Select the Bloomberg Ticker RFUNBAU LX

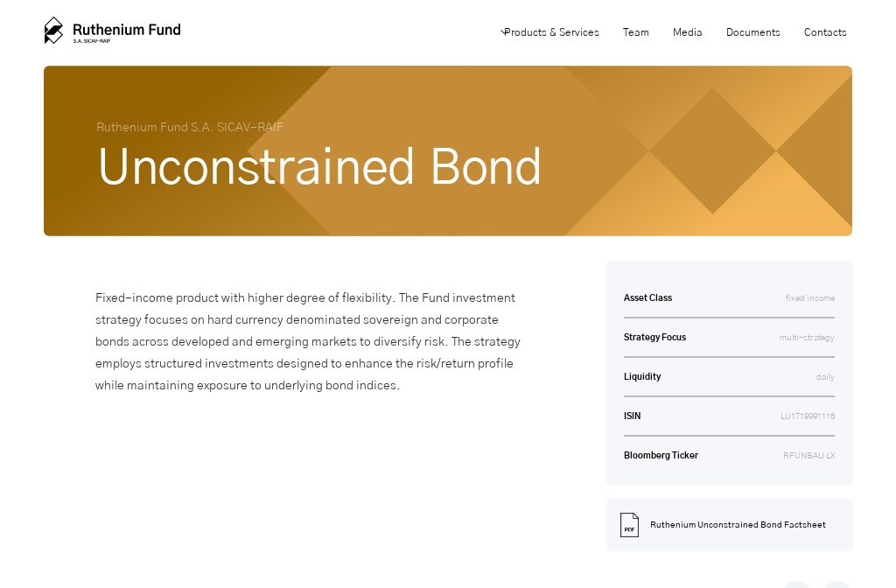[x=809, y=455]
